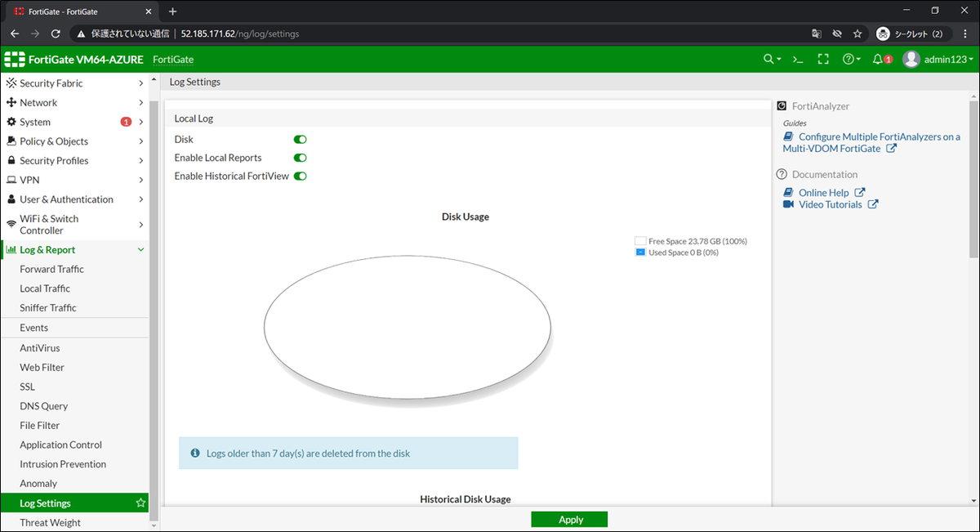Expand the WiFi & Switch Controller chevron

pyautogui.click(x=141, y=225)
